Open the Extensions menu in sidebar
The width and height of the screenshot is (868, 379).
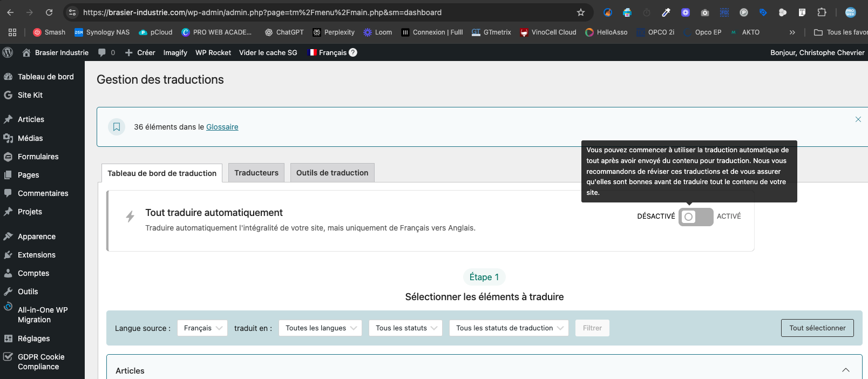pyautogui.click(x=36, y=255)
